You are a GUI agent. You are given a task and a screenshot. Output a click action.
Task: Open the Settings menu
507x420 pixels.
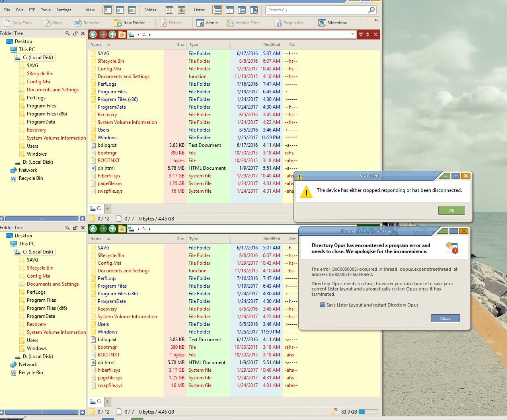click(64, 10)
